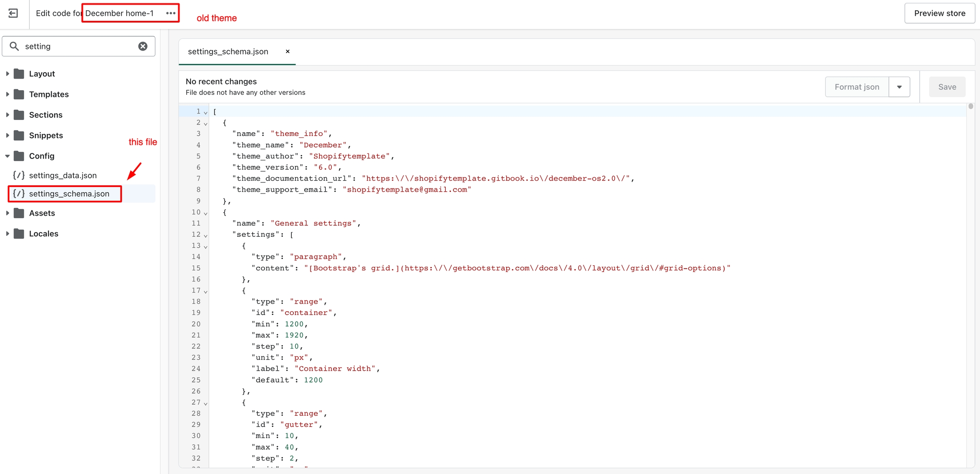Clear the search field text
Viewport: 980px width, 474px height.
tap(143, 46)
